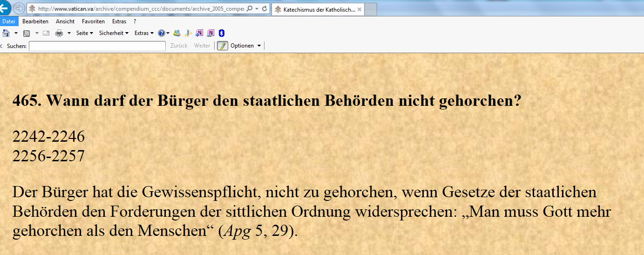Expand the Optionen dropdown in find bar
Image resolution: width=644 pixels, height=255 pixels.
pyautogui.click(x=245, y=46)
